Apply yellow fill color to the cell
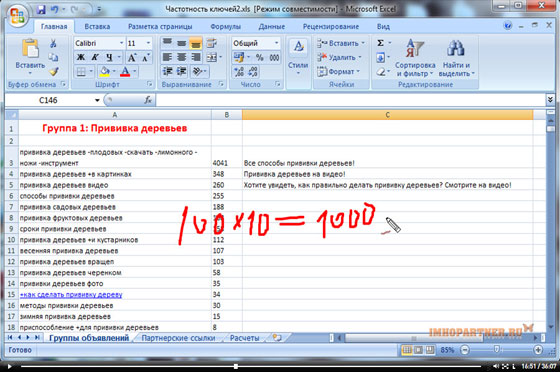Viewport: 560px width, 372px height. point(105,71)
